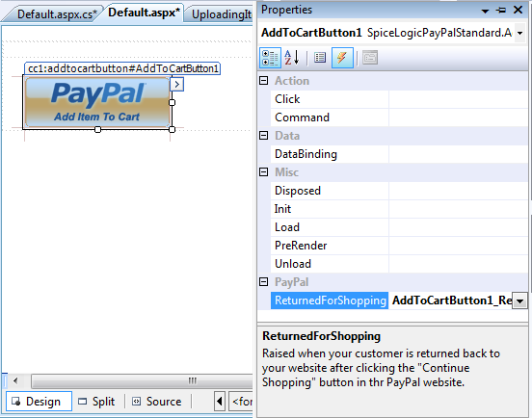The height and width of the screenshot is (418, 532).
Task: Switch to Source view
Action: point(157,402)
